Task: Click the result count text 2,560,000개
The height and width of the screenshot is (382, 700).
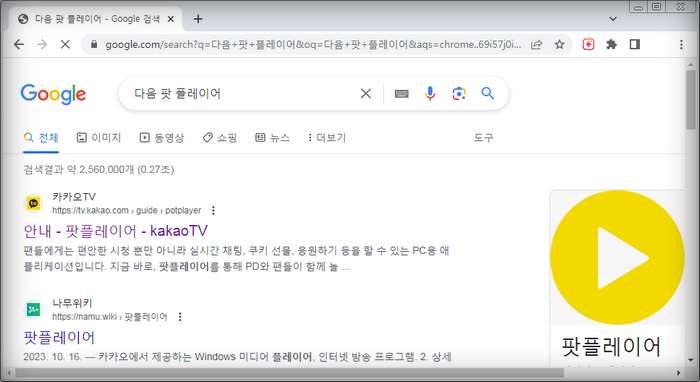Action: pos(107,170)
